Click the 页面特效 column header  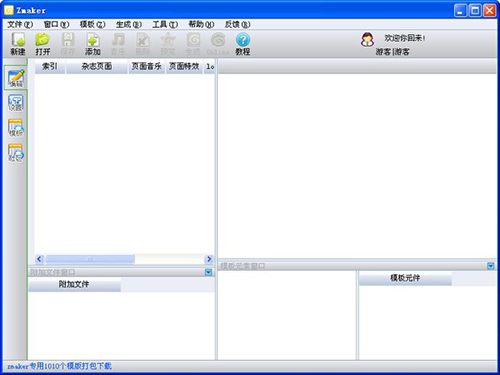click(184, 66)
